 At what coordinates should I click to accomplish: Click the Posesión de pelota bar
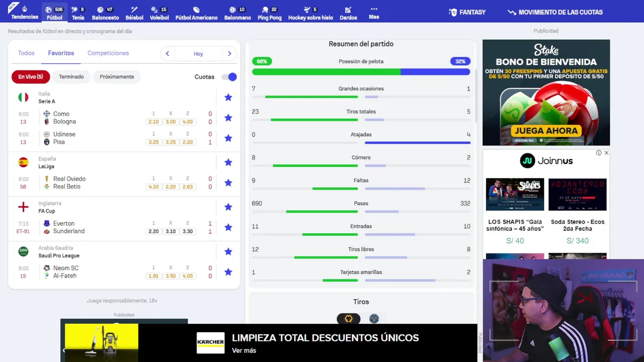pos(361,72)
